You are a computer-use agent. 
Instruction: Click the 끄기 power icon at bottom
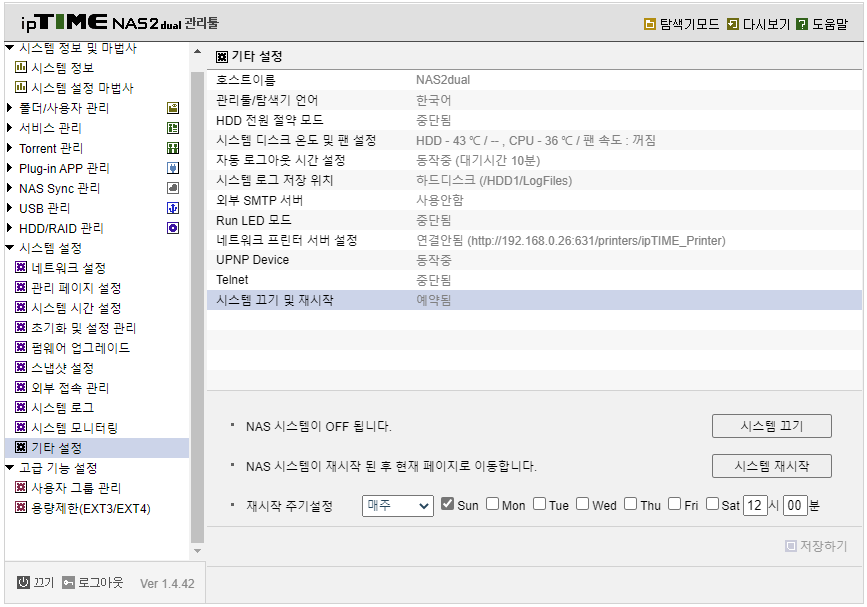tap(23, 582)
